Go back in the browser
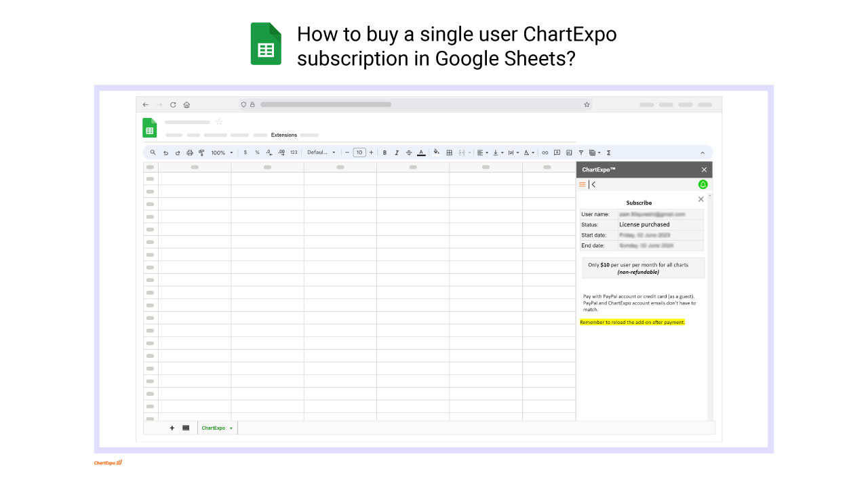The image size is (868, 488). coord(146,104)
